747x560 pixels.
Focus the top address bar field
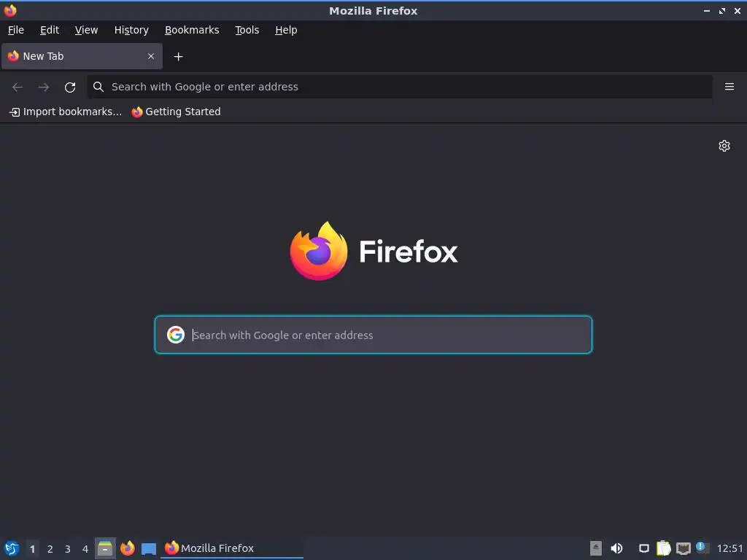tap(400, 87)
